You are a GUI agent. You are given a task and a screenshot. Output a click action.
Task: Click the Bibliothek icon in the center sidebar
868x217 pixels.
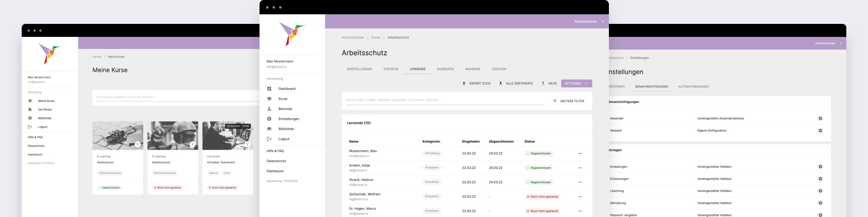[x=269, y=129]
